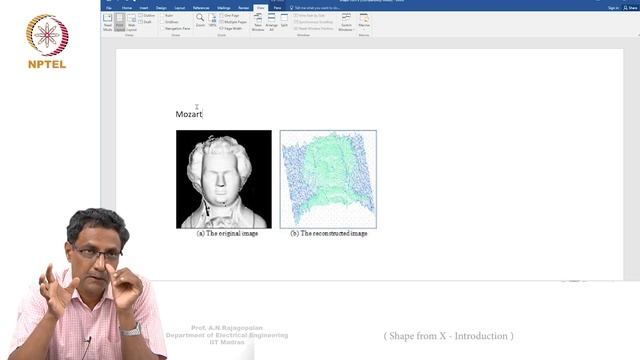Image resolution: width=640 pixels, height=360 pixels.
Task: Open the Design ribbon tab
Action: click(x=161, y=8)
